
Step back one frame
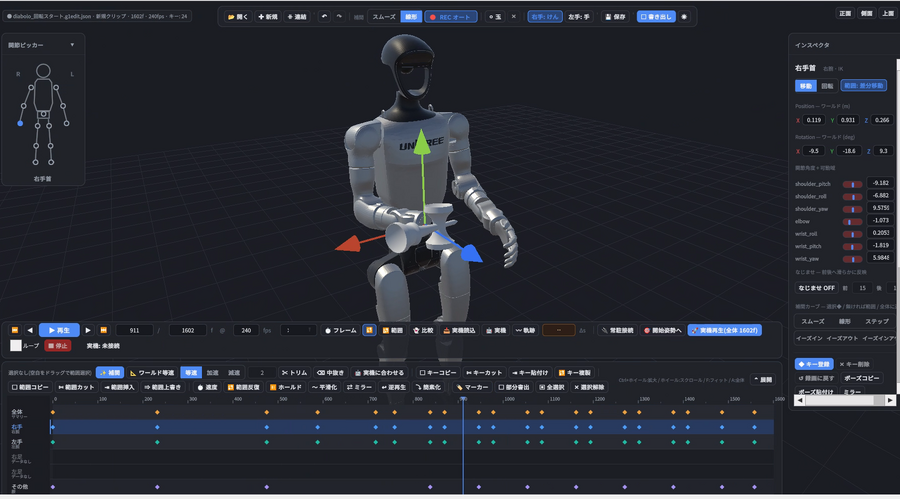tap(30, 330)
